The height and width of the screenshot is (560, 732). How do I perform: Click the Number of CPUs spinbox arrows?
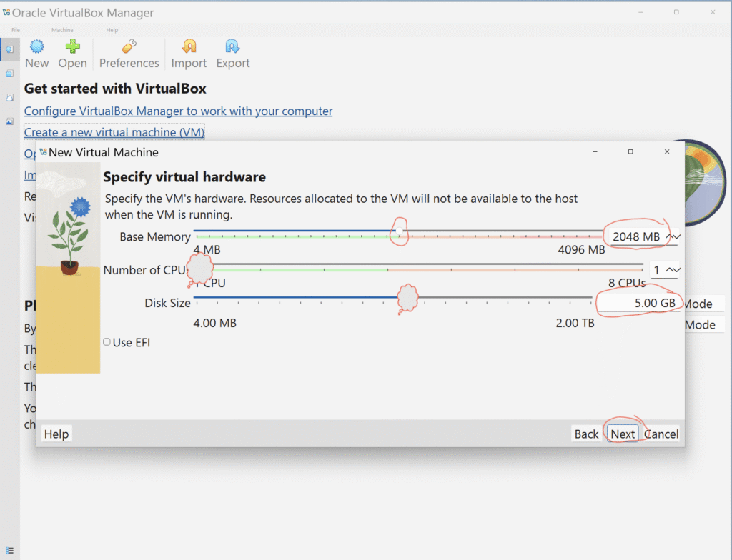coord(673,270)
